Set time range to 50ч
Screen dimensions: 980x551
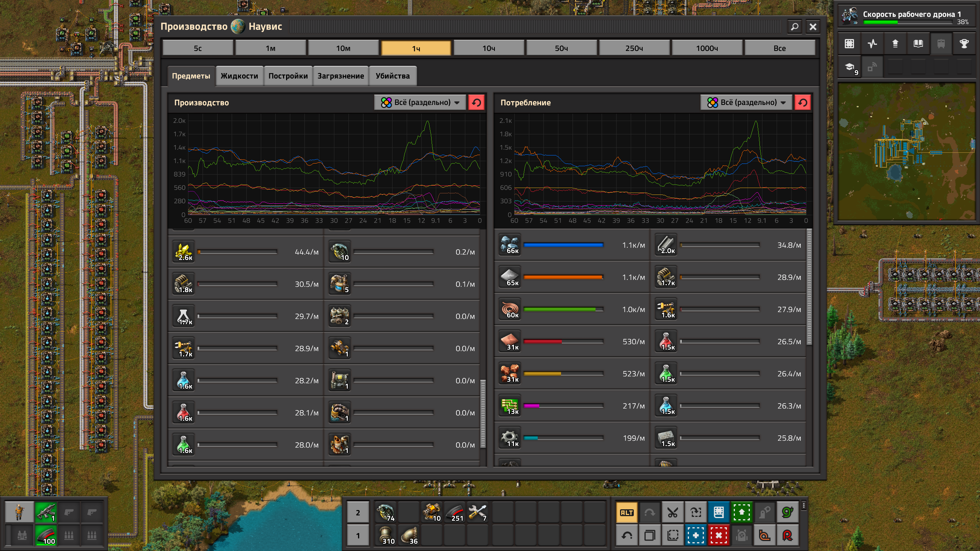(x=561, y=48)
